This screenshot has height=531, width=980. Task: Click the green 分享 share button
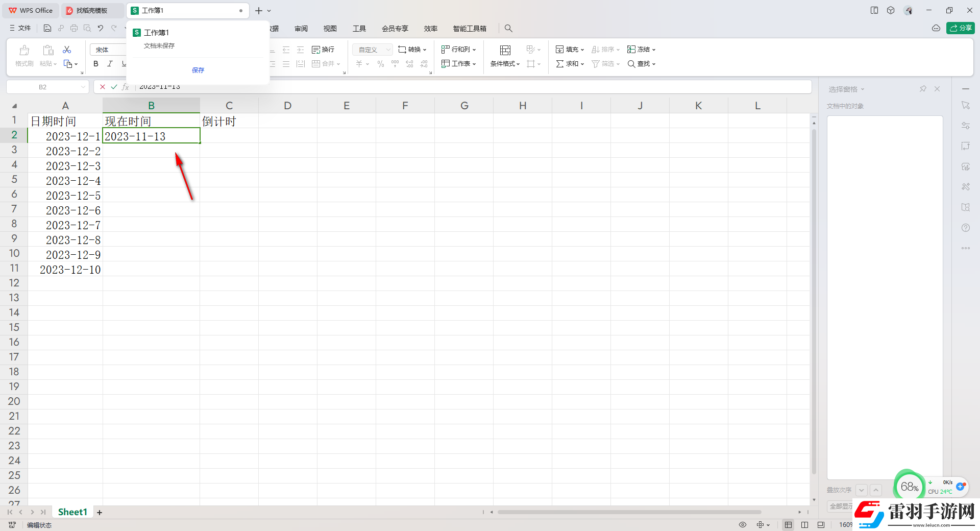pos(960,28)
